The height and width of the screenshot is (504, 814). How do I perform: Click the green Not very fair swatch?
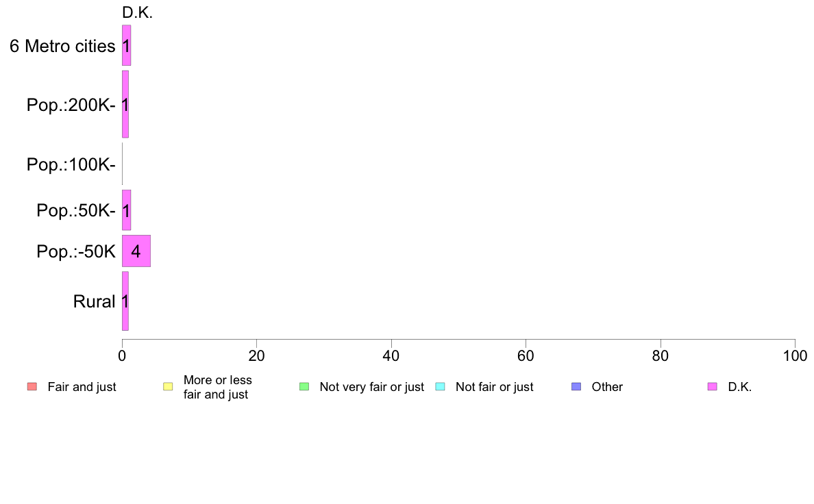[304, 387]
